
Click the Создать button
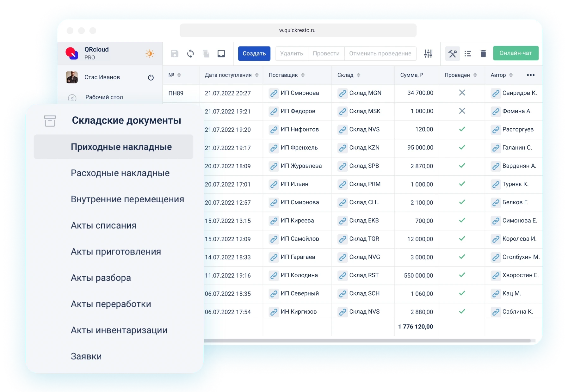(x=254, y=53)
